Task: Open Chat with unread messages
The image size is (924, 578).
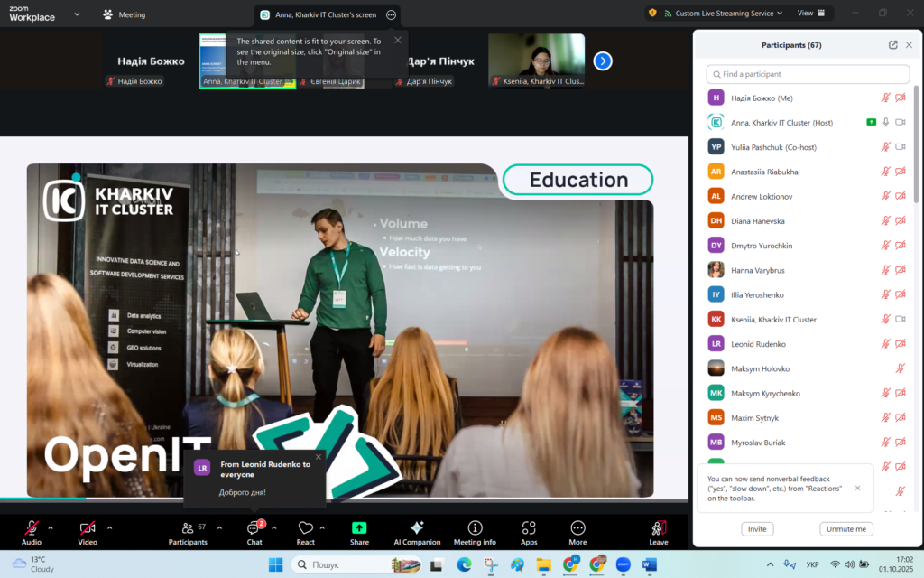Action: tap(254, 528)
